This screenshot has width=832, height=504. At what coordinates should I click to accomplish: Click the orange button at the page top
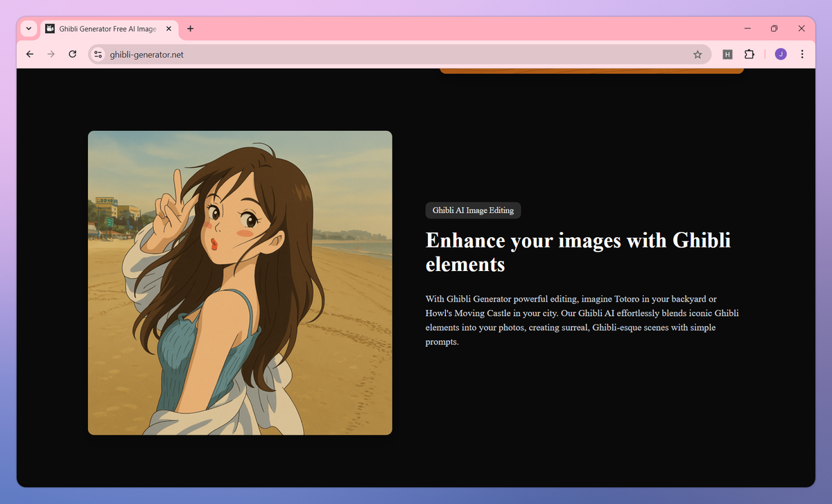[591, 70]
